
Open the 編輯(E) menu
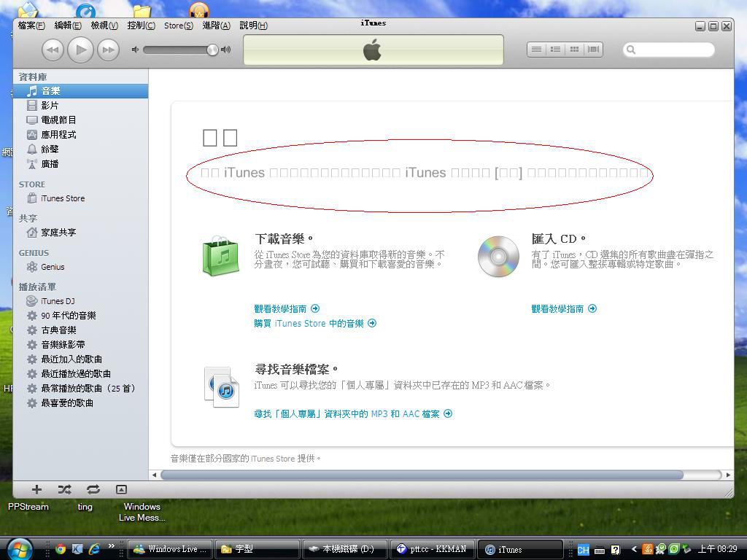[68, 26]
